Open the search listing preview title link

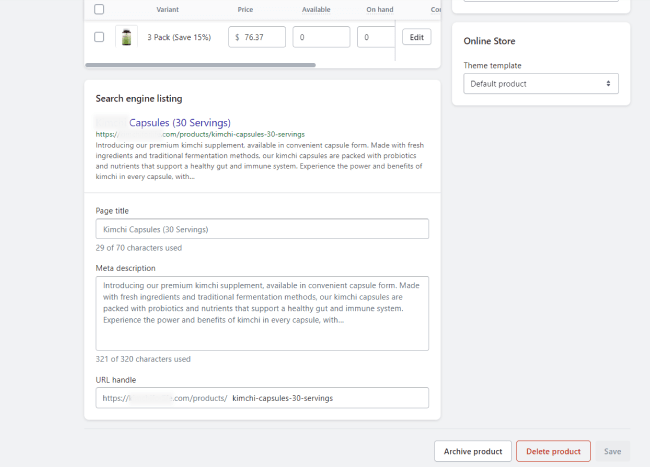click(180, 123)
